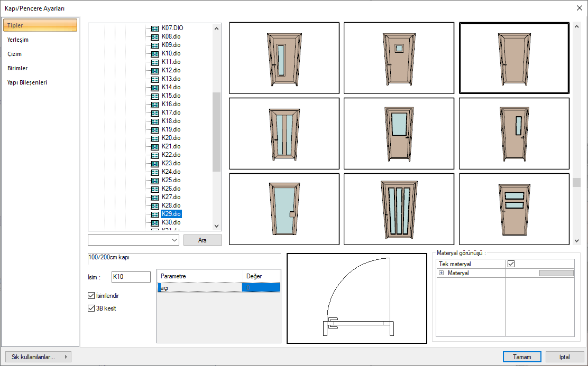Open the Yapı Bileşenleri section
The image size is (588, 366).
pos(27,82)
